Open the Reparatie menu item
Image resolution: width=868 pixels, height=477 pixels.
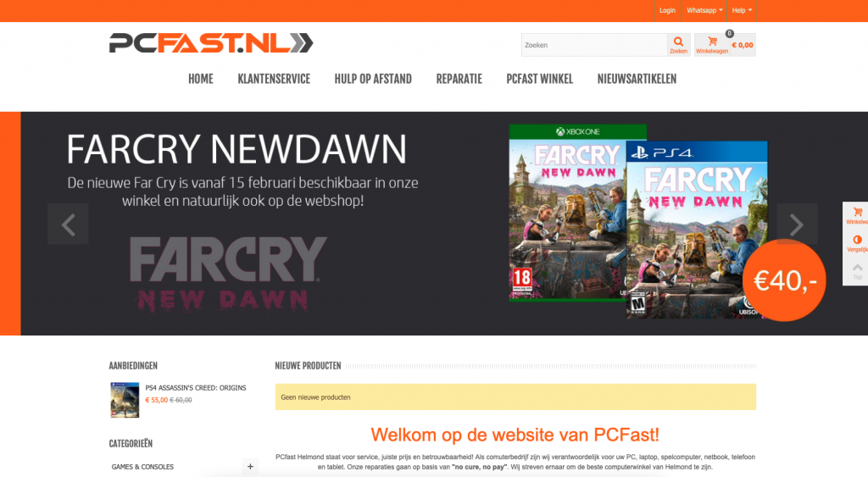pyautogui.click(x=459, y=79)
